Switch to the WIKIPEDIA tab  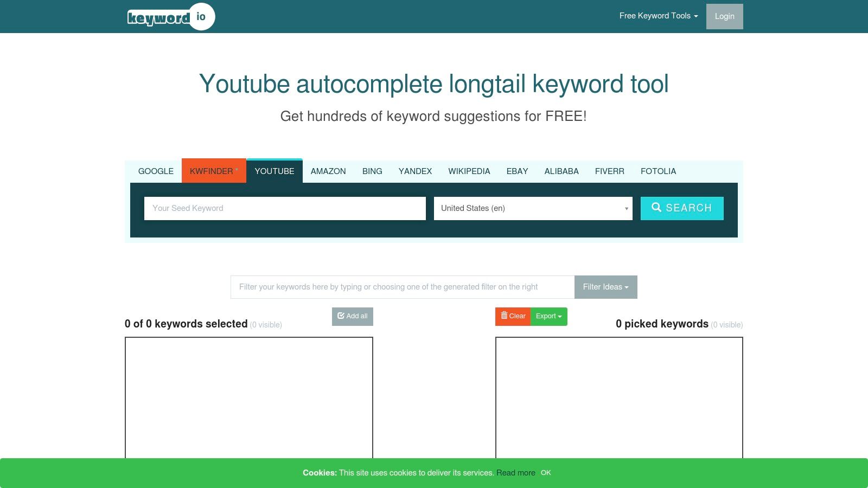469,171
